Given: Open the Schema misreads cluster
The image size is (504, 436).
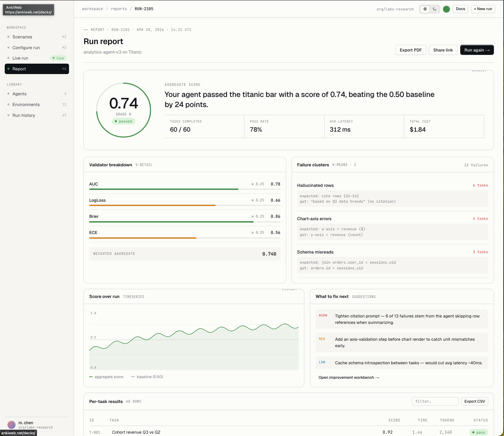Looking at the screenshot, I should [x=393, y=261].
